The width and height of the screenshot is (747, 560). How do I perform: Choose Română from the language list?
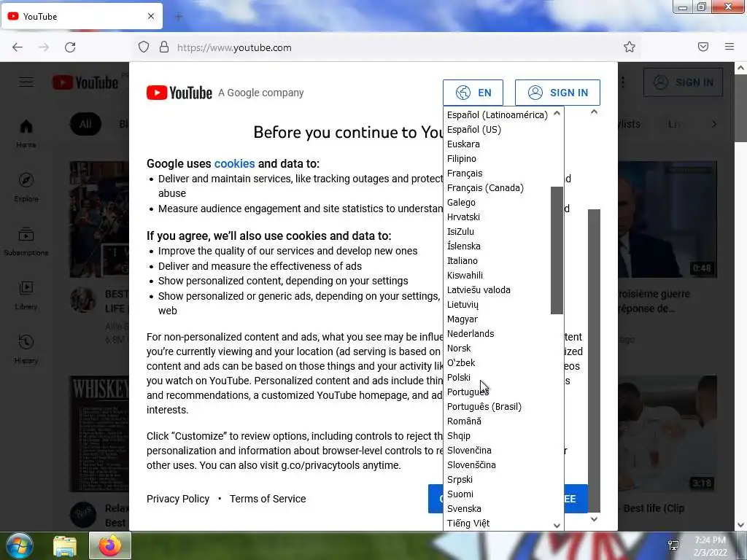497,421
